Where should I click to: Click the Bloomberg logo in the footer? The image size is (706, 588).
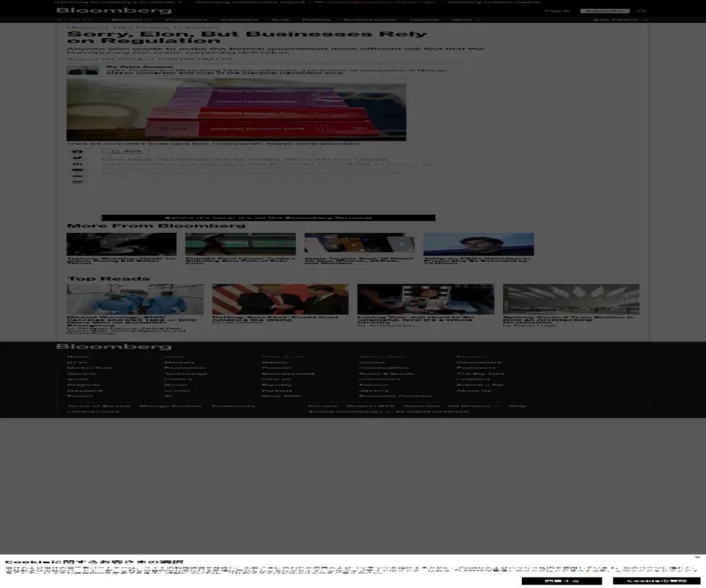(114, 346)
